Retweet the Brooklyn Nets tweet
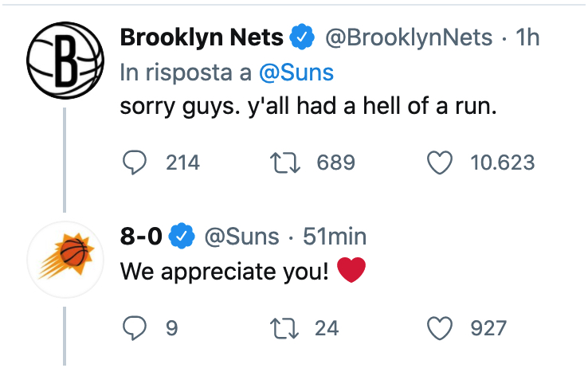This screenshot has height=368, width=588. (285, 162)
